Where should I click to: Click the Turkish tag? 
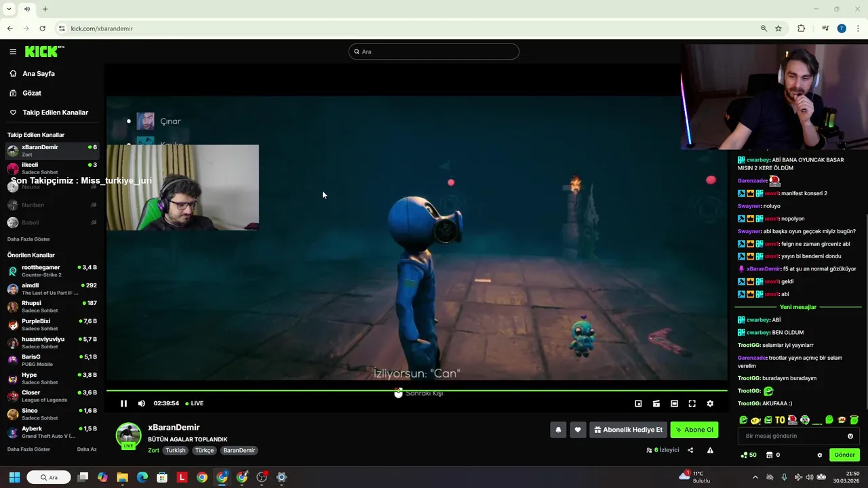pos(176,450)
